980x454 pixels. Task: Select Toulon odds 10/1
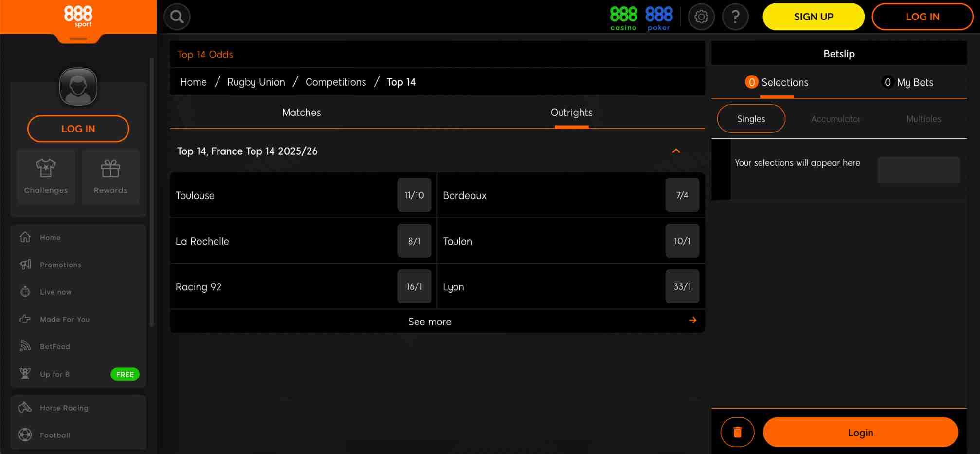pyautogui.click(x=682, y=241)
